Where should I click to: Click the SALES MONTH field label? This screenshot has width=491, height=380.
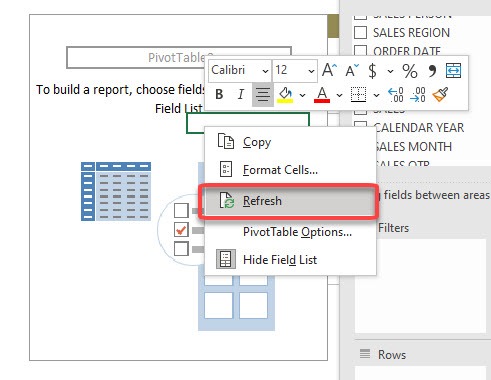pyautogui.click(x=413, y=147)
